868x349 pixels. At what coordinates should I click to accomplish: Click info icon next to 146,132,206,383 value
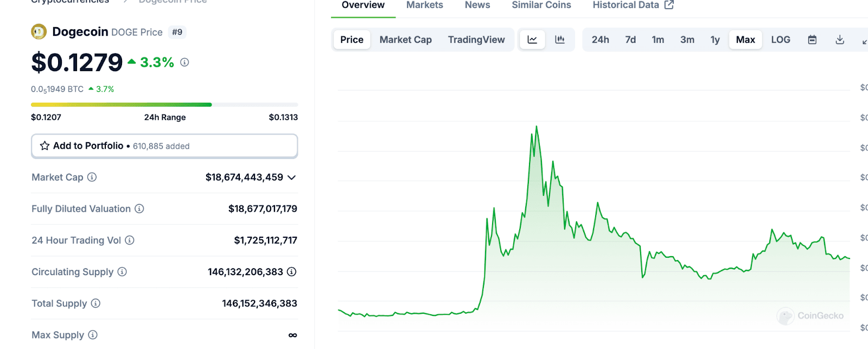click(x=292, y=271)
